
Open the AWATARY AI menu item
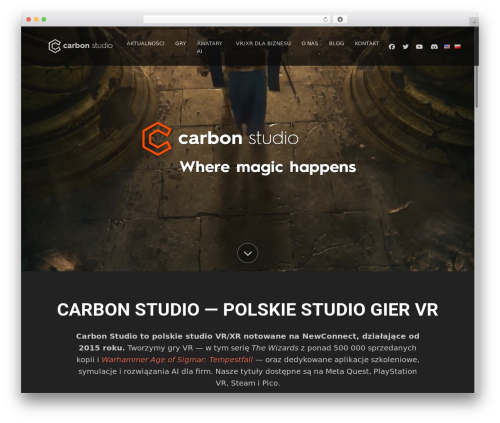pyautogui.click(x=209, y=47)
